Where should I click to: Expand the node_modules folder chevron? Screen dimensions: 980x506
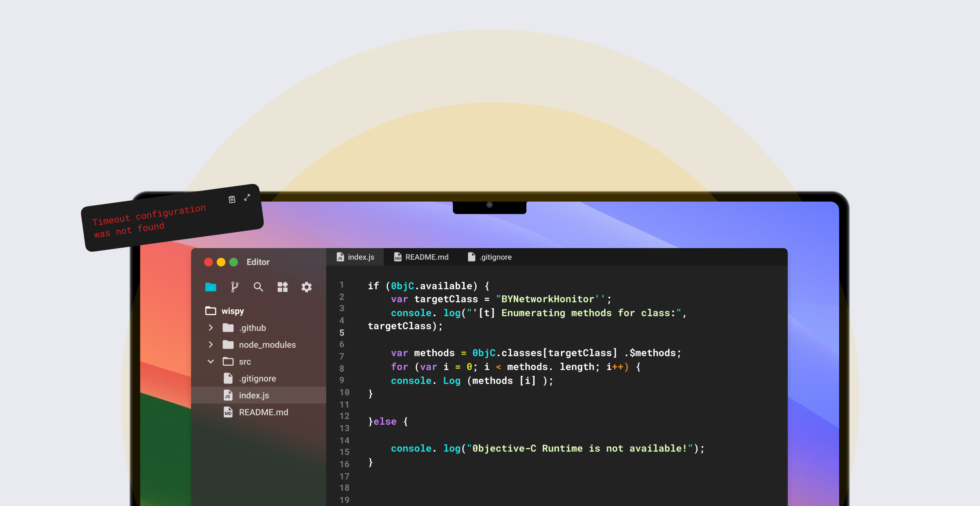[x=211, y=344]
